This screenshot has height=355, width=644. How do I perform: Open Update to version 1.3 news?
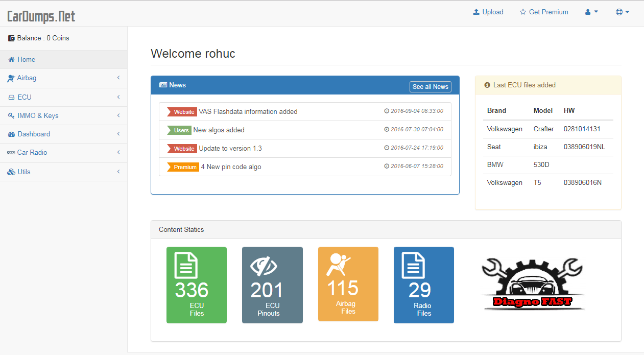[x=305, y=148]
